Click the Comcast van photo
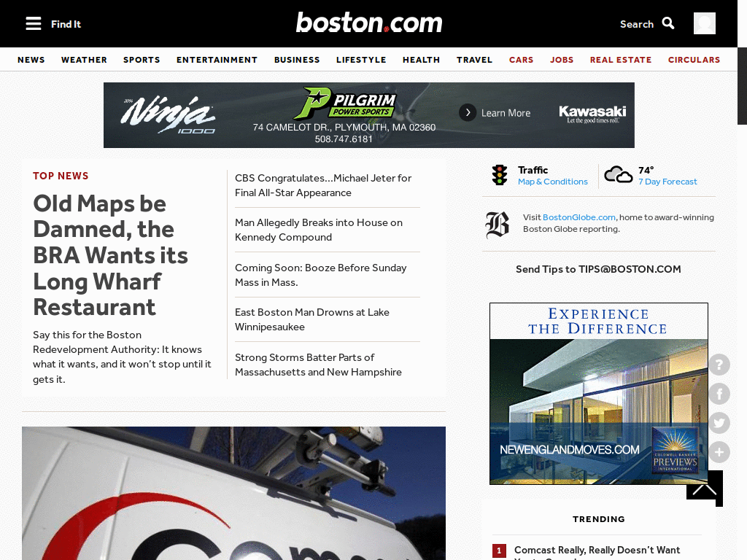The image size is (747, 560). pos(233,493)
